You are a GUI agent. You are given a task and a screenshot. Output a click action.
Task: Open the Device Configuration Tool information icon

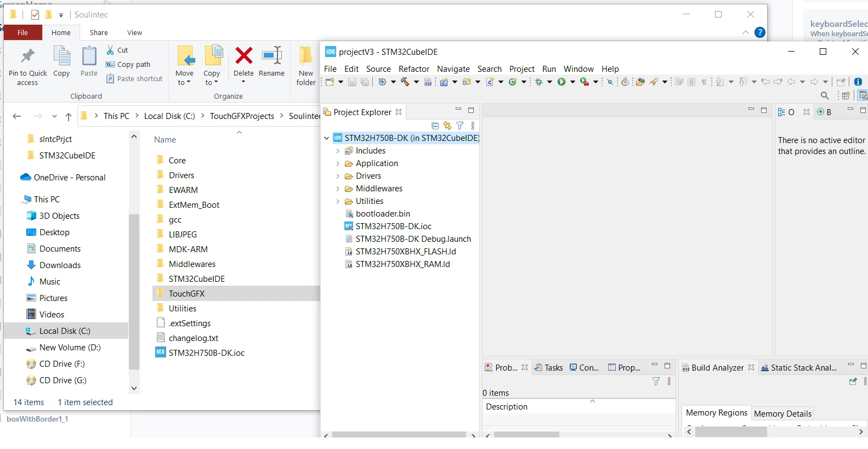point(858,82)
